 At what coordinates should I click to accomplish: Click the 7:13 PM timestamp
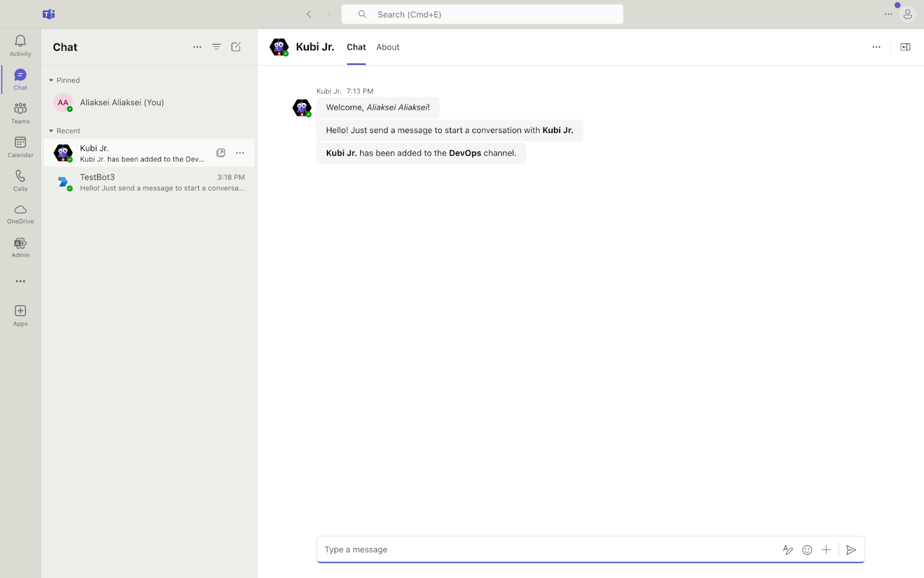point(360,91)
